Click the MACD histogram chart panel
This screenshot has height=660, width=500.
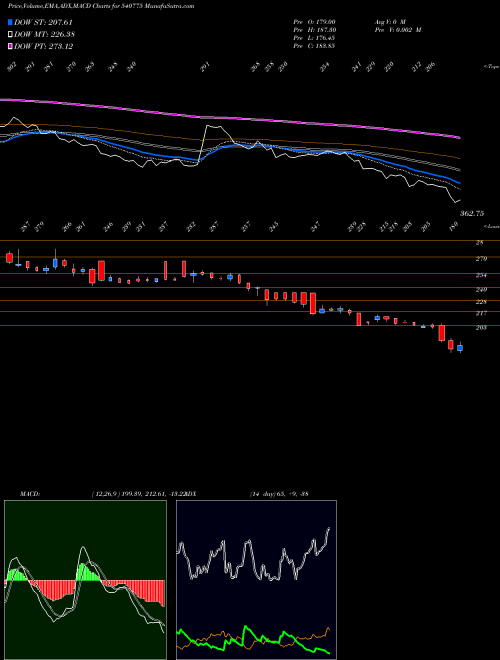[85, 580]
